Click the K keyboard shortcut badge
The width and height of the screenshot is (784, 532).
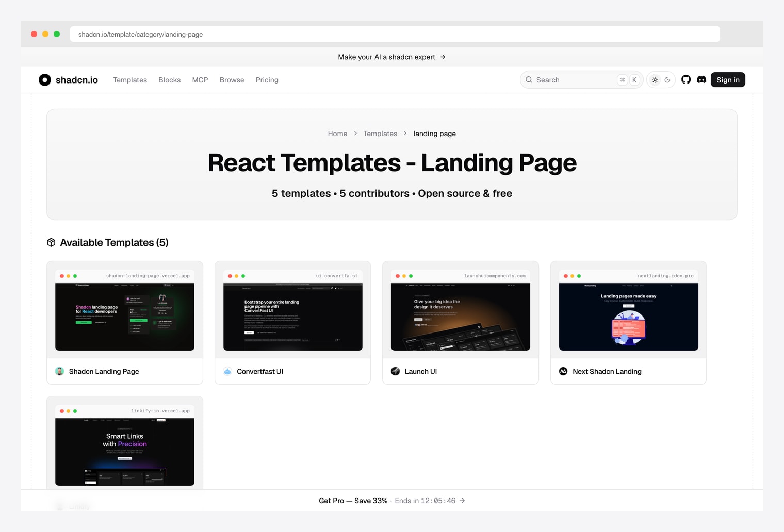634,80
